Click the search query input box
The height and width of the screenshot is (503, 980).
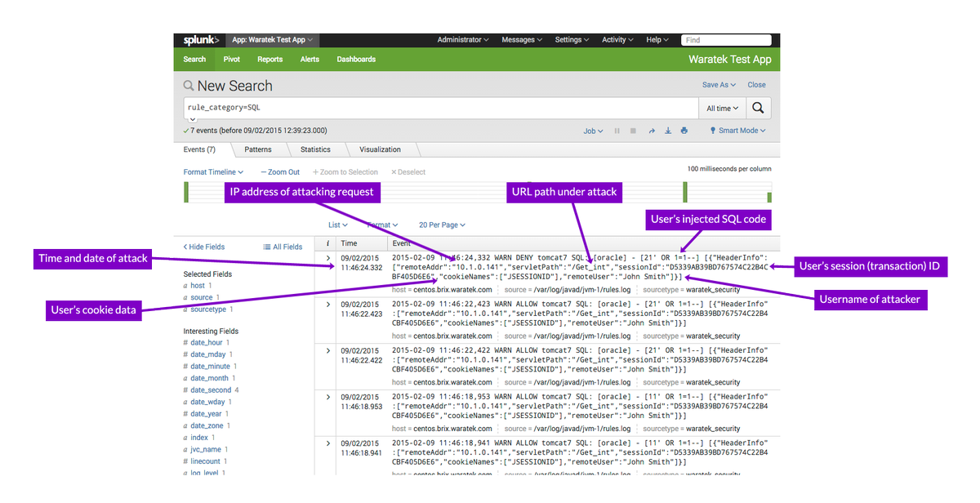tap(440, 108)
